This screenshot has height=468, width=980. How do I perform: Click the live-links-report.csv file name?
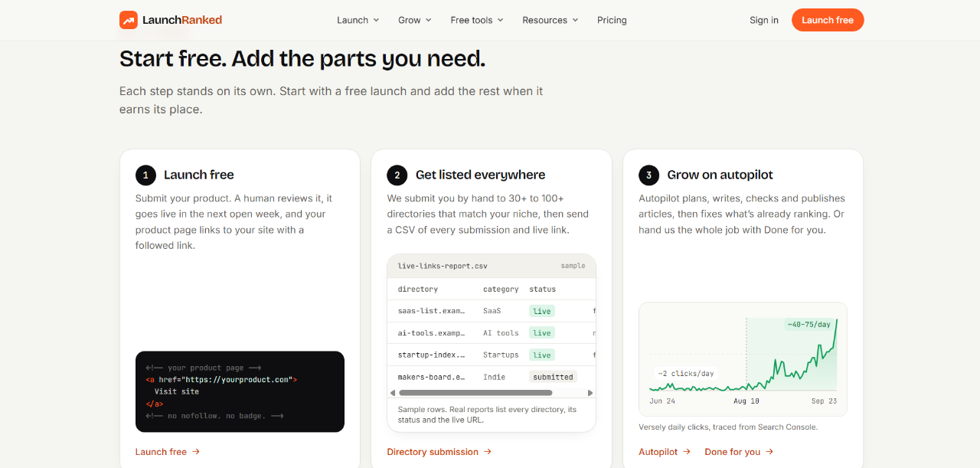tap(443, 267)
